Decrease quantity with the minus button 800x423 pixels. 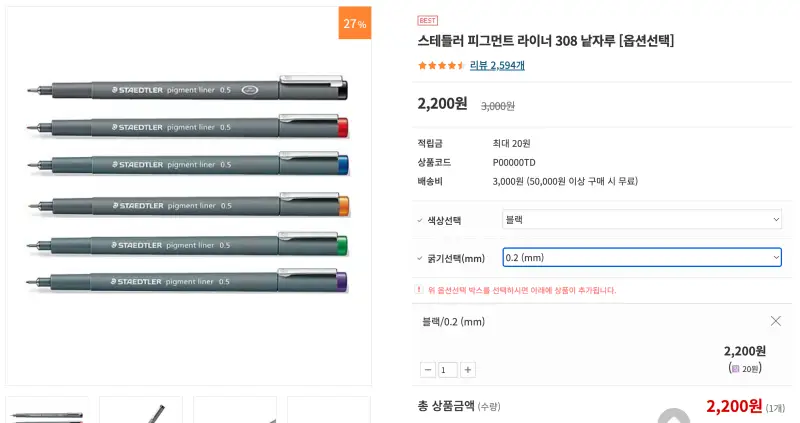pyautogui.click(x=428, y=370)
